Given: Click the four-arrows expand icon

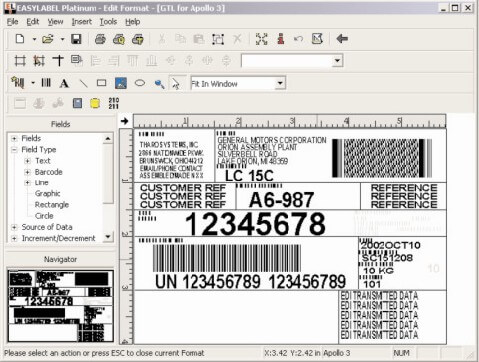Looking at the screenshot, I should click(262, 39).
